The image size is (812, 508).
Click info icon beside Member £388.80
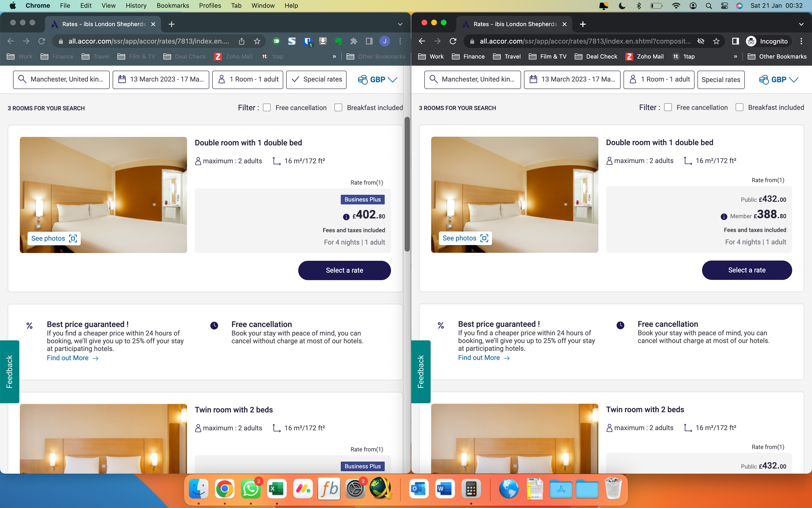pyautogui.click(x=724, y=216)
